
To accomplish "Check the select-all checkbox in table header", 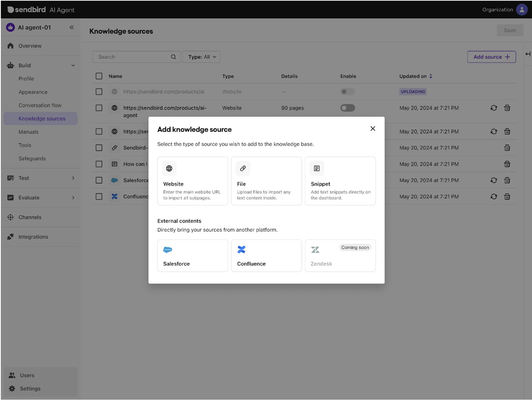I will [99, 76].
